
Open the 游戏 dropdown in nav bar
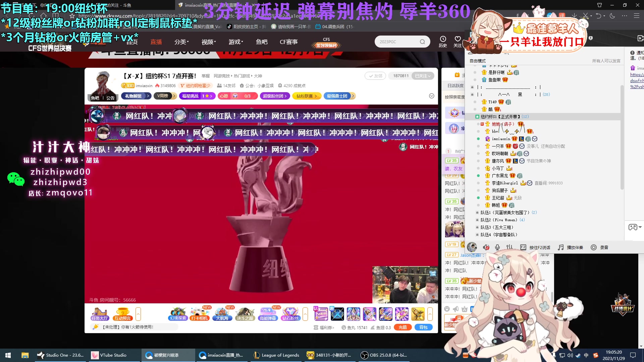click(236, 42)
